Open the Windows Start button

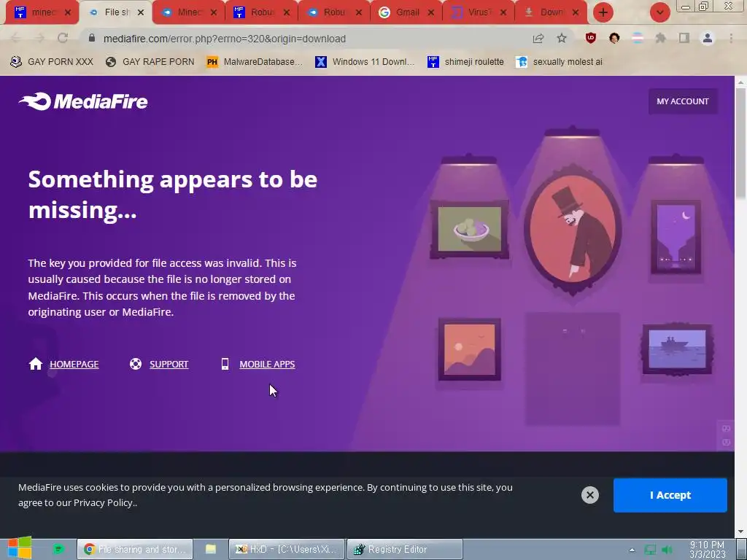pos(19,548)
